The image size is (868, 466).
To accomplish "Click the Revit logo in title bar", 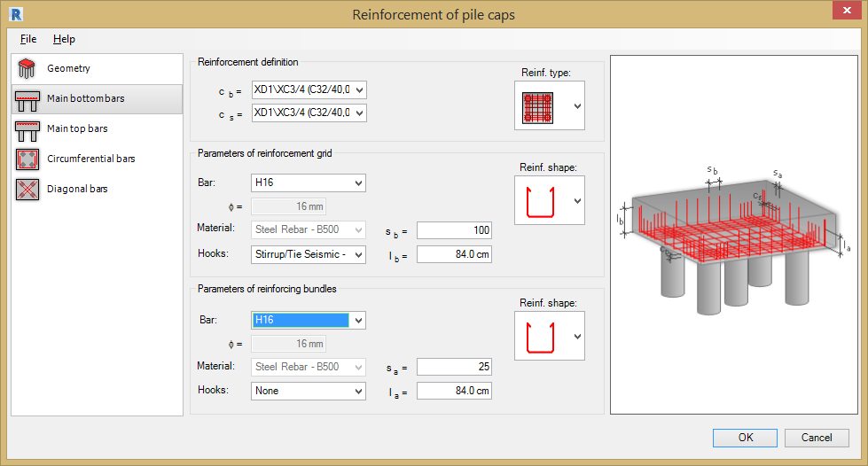I will (13, 14).
